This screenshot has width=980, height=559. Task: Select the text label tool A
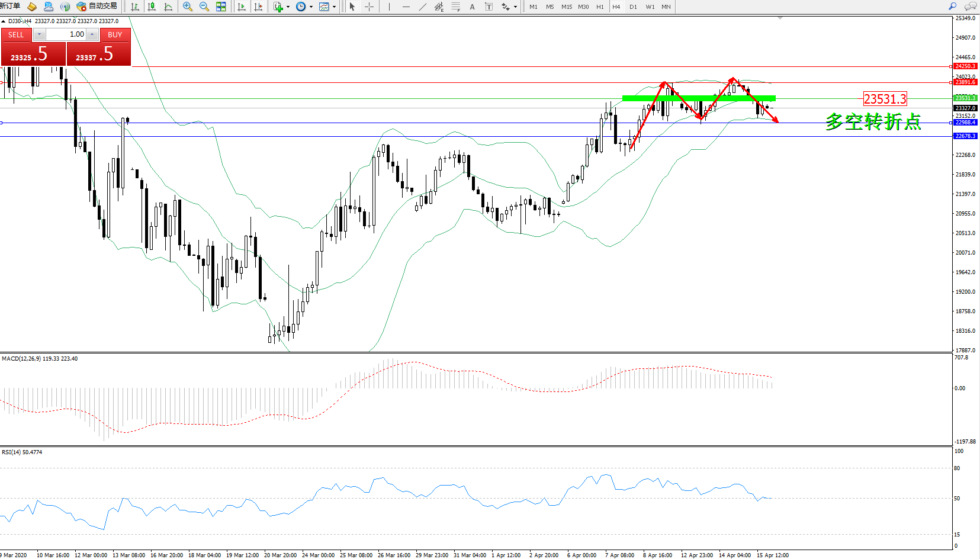(x=472, y=7)
